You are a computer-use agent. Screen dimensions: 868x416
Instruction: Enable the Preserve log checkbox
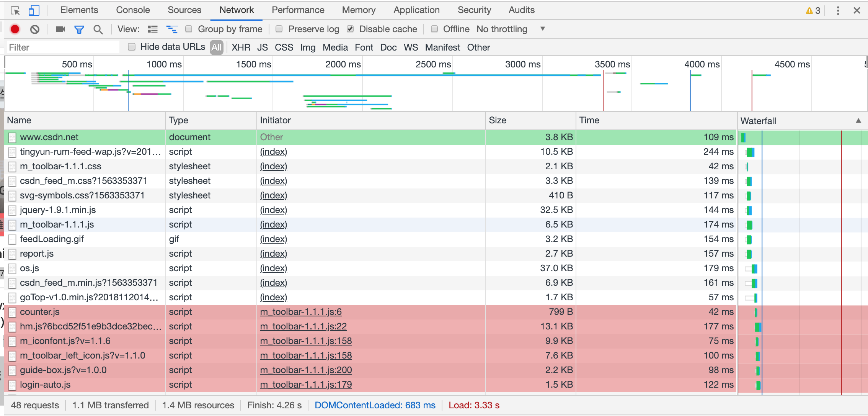[279, 29]
